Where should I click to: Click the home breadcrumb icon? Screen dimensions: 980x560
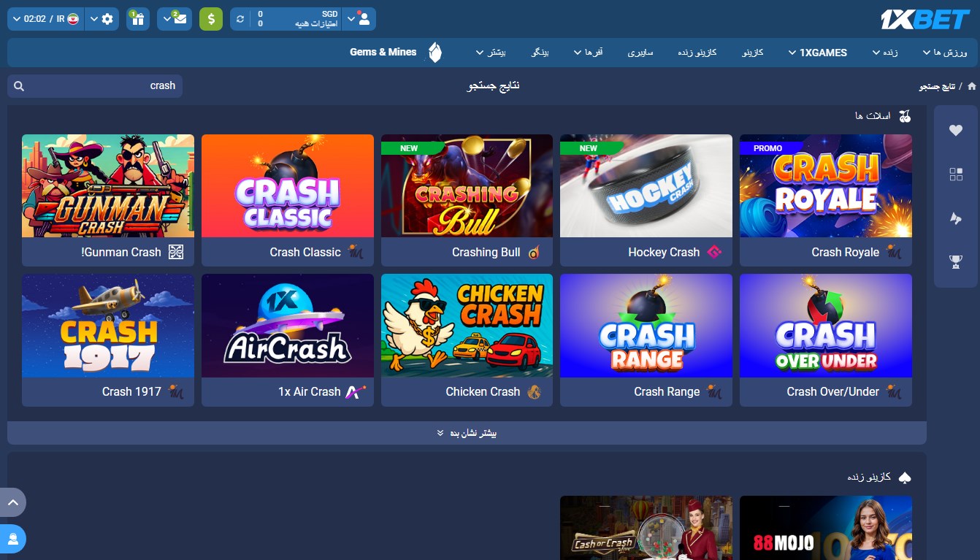[971, 86]
